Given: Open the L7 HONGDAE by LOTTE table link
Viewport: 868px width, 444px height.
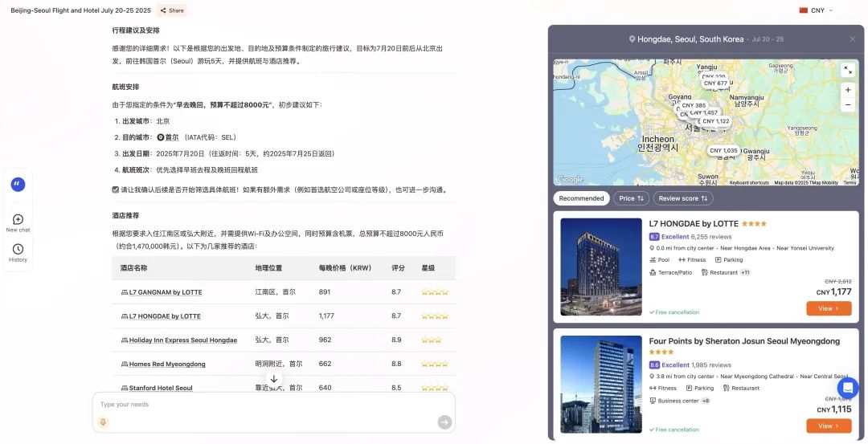Looking at the screenshot, I should (x=165, y=316).
